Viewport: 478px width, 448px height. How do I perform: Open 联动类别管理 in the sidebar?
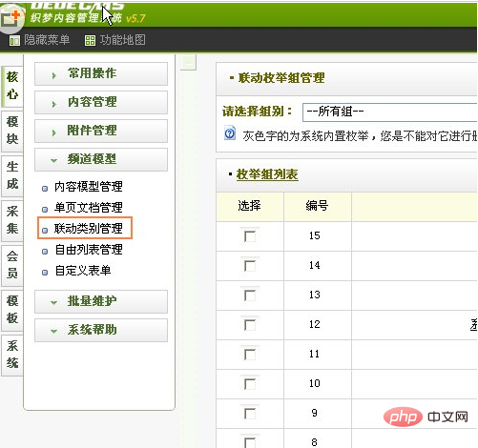tap(89, 229)
